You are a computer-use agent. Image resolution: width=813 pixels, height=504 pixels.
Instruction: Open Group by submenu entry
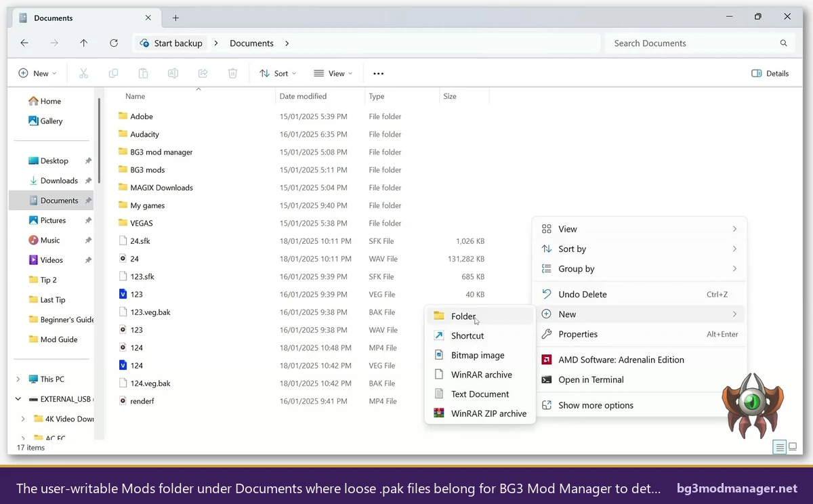pyautogui.click(x=640, y=269)
